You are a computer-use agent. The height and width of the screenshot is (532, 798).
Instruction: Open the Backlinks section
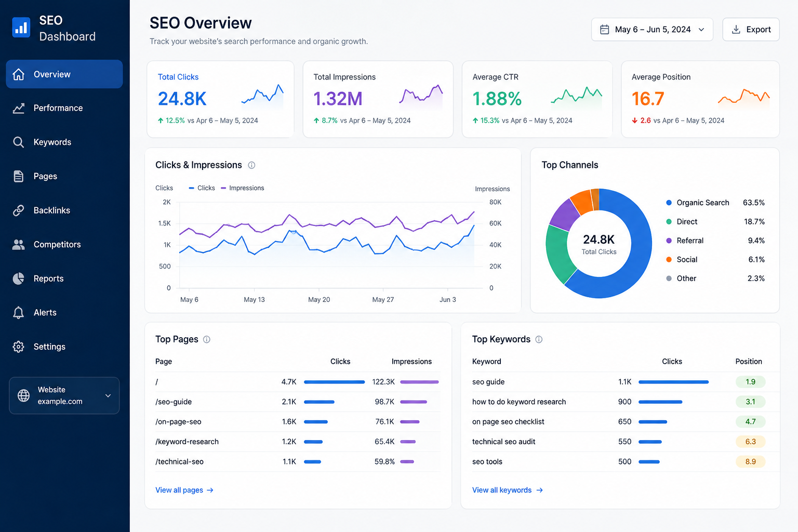pyautogui.click(x=64, y=210)
